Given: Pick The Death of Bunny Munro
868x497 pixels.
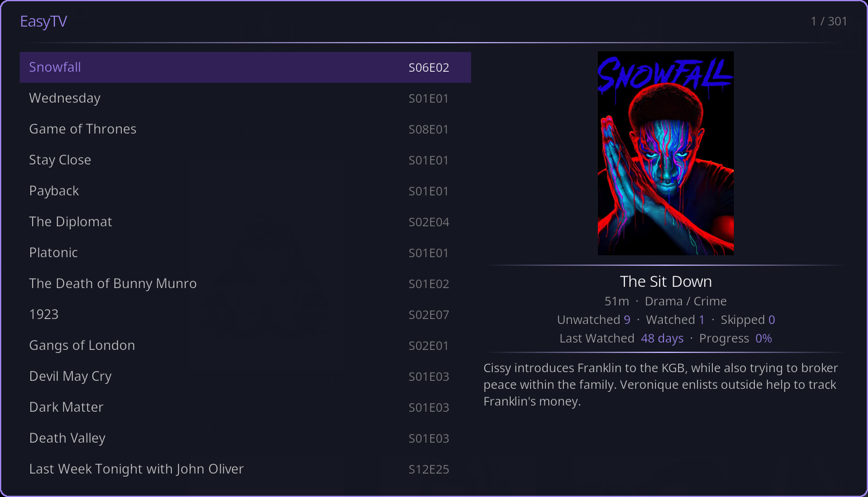Looking at the screenshot, I should (245, 284).
